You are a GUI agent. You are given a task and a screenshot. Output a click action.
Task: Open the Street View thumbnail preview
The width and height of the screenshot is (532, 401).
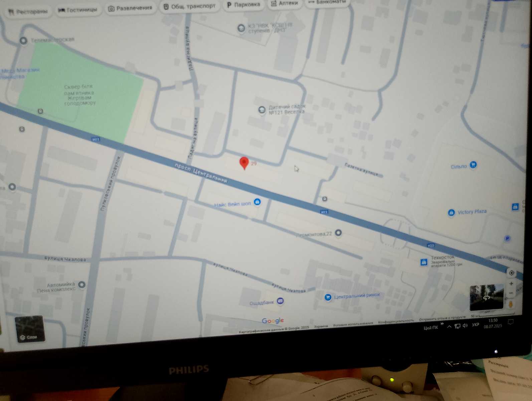pos(486,297)
